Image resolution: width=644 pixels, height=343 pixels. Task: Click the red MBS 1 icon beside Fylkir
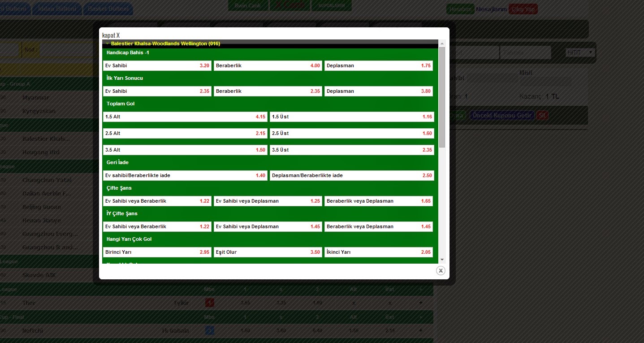[209, 303]
